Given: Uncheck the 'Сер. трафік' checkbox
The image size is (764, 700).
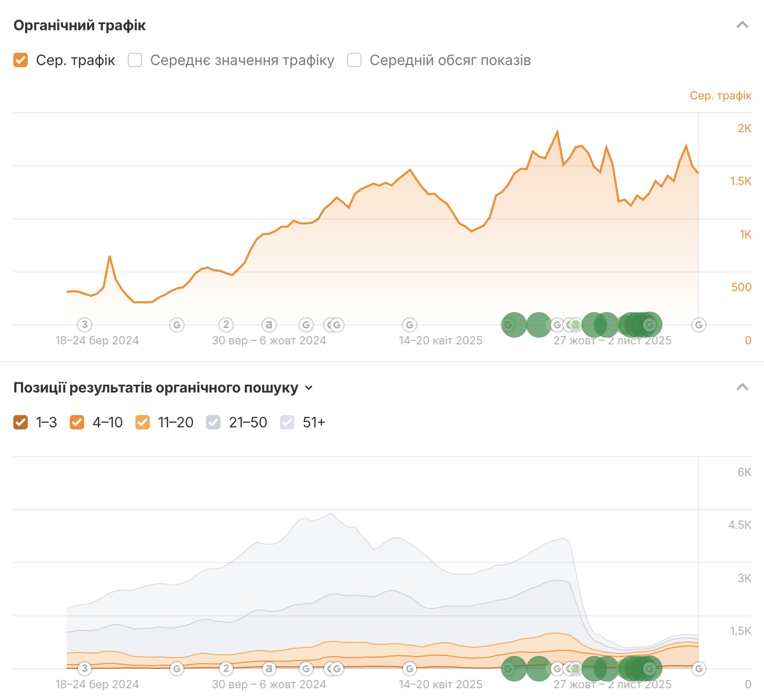Looking at the screenshot, I should coord(21,60).
